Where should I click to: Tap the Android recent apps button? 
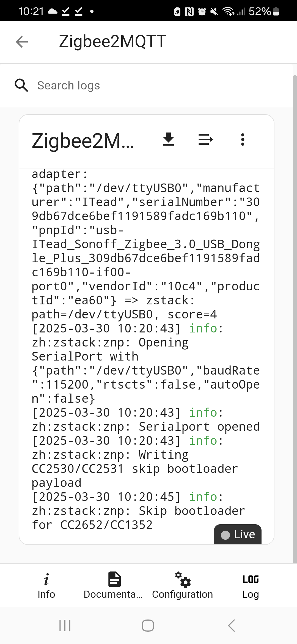pyautogui.click(x=65, y=626)
